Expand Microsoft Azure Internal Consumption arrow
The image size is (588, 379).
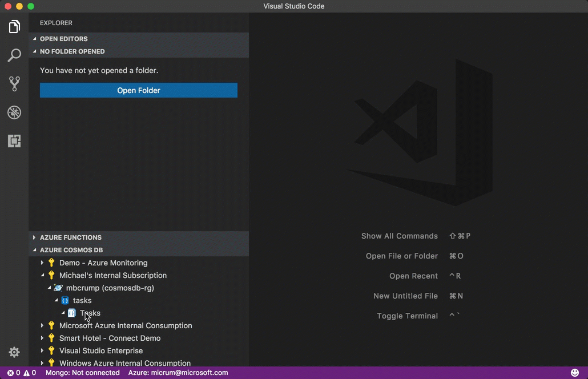tap(42, 325)
